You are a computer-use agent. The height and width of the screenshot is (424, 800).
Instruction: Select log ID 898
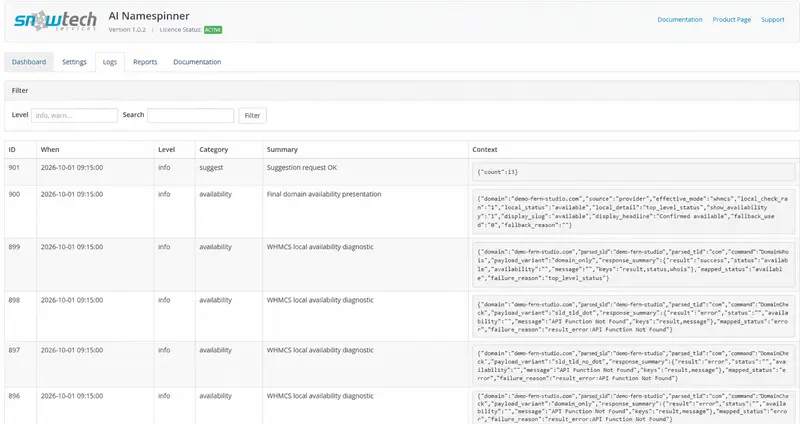(14, 300)
